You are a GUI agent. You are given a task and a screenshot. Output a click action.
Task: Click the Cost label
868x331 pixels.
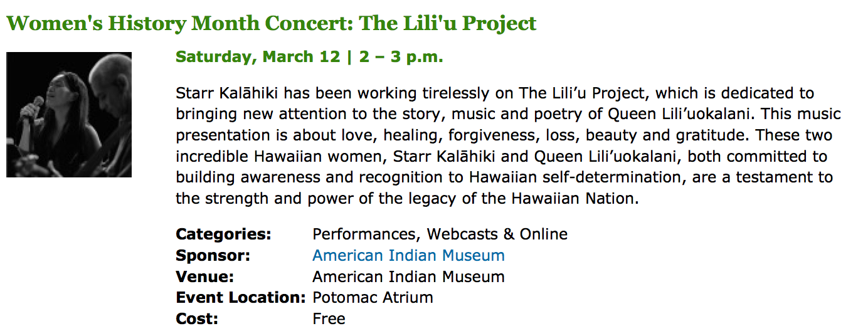(197, 318)
